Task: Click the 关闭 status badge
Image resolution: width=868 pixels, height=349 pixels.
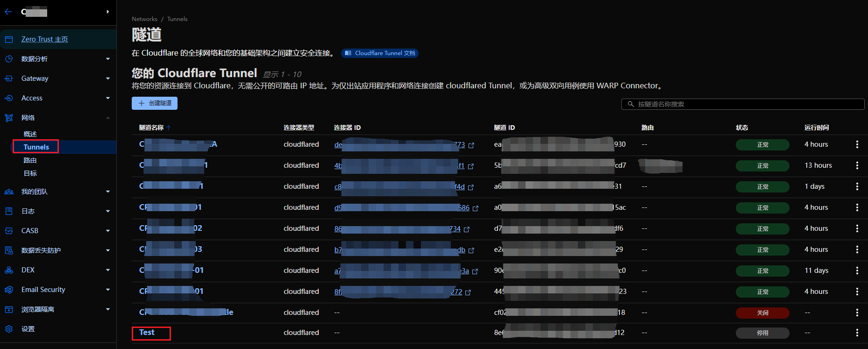Action: (762, 313)
